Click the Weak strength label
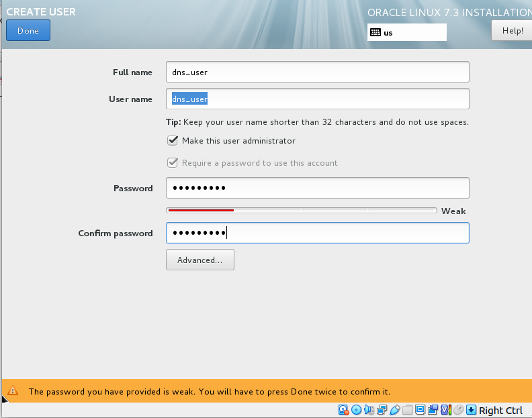 [x=453, y=211]
